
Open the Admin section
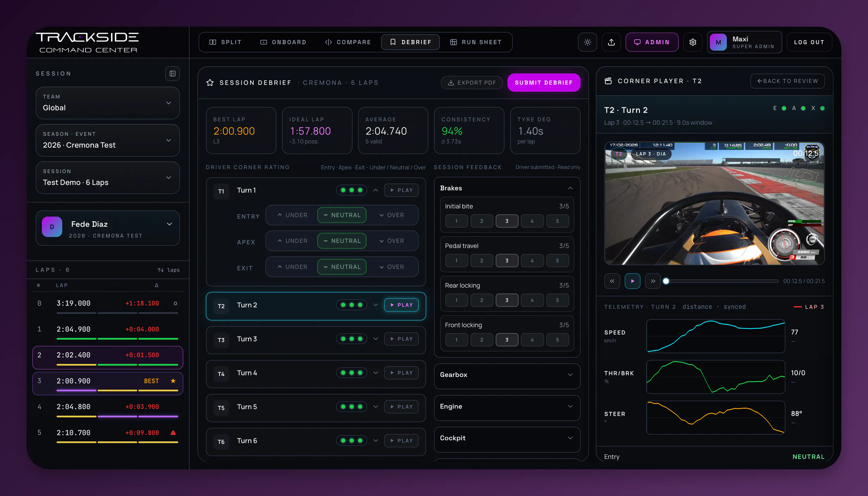pyautogui.click(x=652, y=42)
